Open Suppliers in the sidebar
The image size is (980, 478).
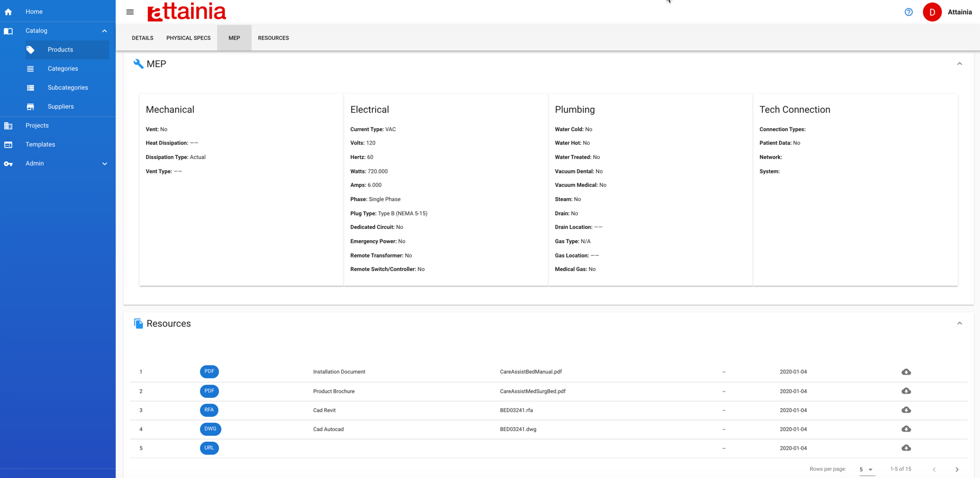(61, 107)
